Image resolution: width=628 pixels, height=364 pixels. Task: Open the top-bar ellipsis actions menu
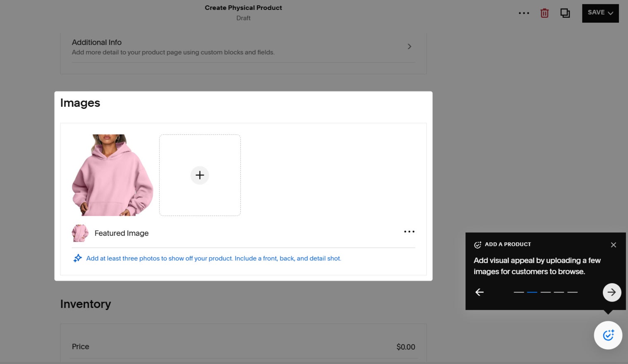click(x=524, y=13)
